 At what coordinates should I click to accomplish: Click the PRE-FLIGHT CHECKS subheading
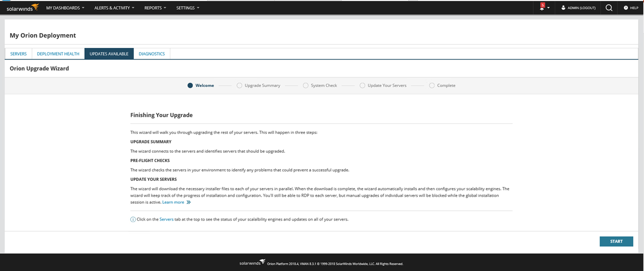[x=150, y=160]
